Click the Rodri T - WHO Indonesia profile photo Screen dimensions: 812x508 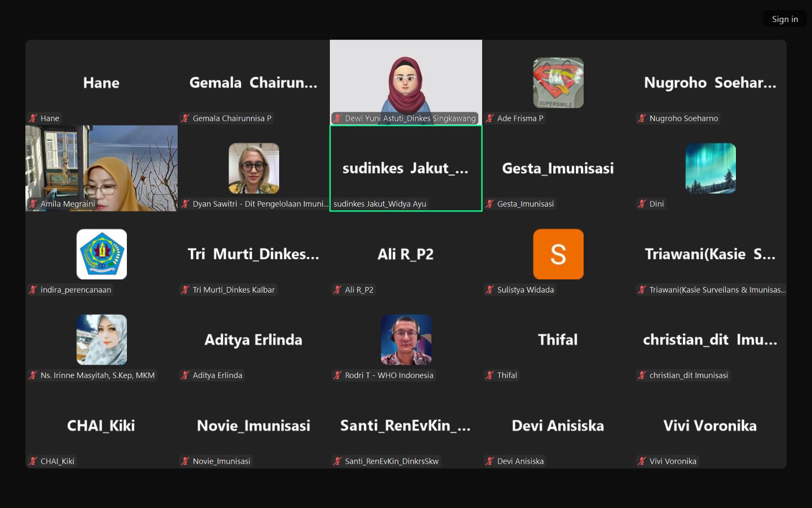(x=406, y=339)
